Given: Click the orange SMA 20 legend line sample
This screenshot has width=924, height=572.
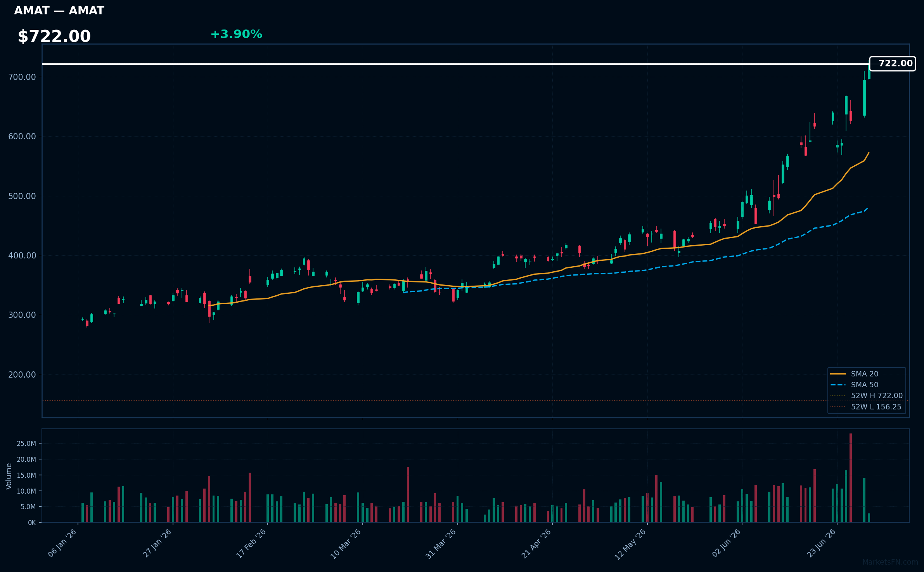Looking at the screenshot, I should coord(838,374).
